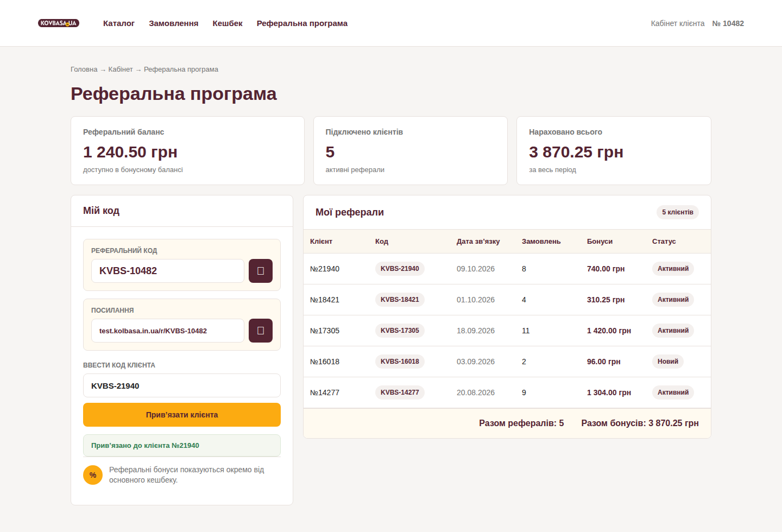
Task: Copy the referral link
Action: (x=261, y=331)
